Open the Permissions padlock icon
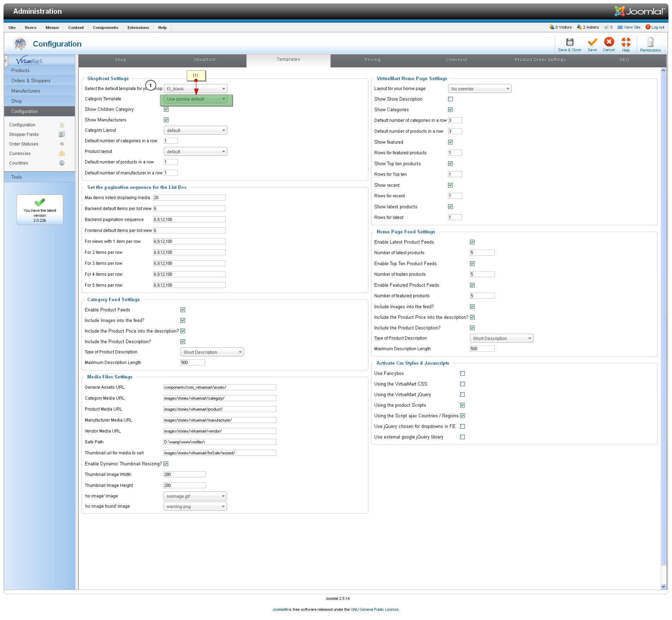672x620 pixels. (650, 42)
